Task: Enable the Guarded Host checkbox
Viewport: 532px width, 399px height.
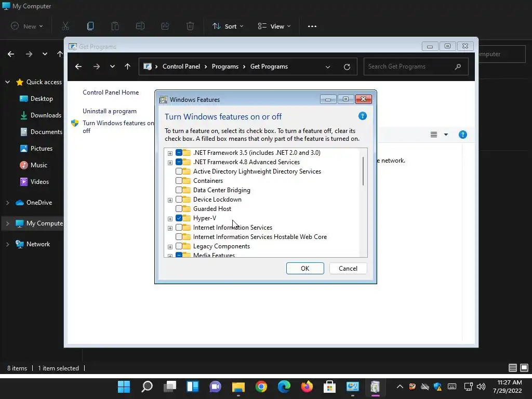Action: 179,209
